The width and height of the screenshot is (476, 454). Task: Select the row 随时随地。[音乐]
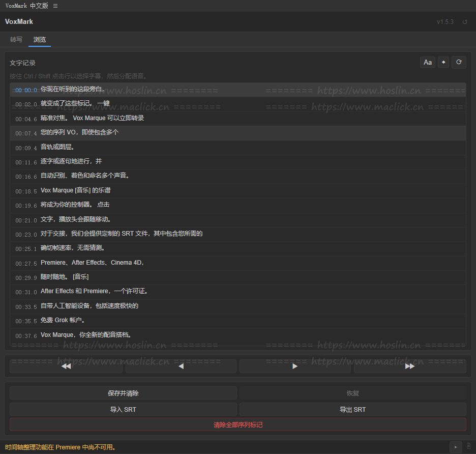click(238, 278)
